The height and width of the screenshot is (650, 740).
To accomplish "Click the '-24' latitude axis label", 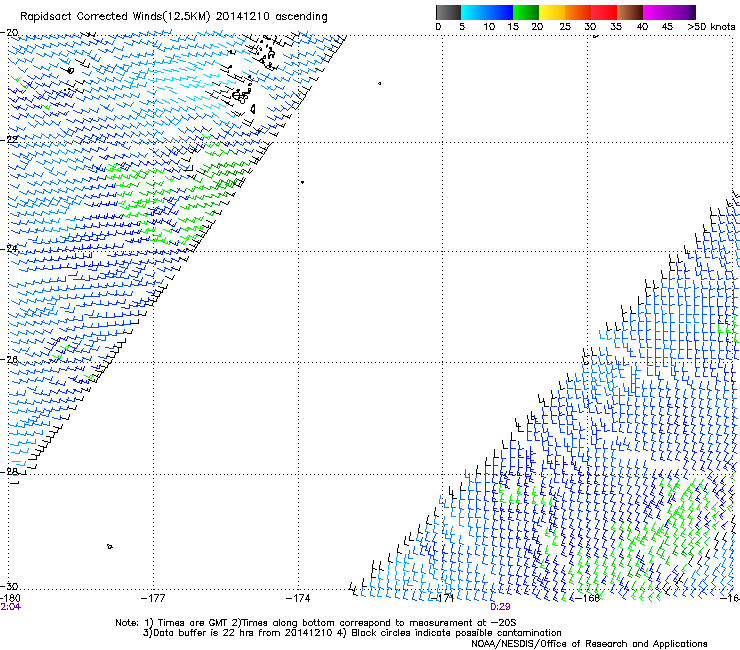I will [x=9, y=248].
